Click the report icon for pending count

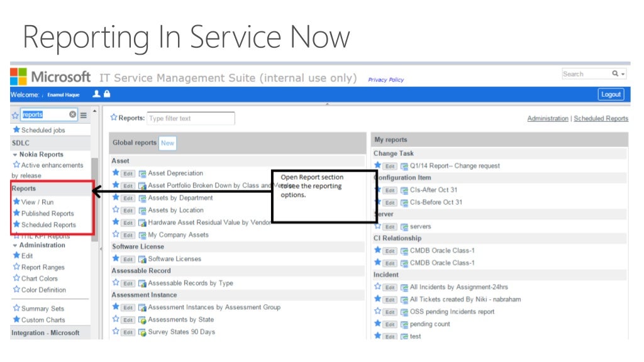click(x=404, y=324)
